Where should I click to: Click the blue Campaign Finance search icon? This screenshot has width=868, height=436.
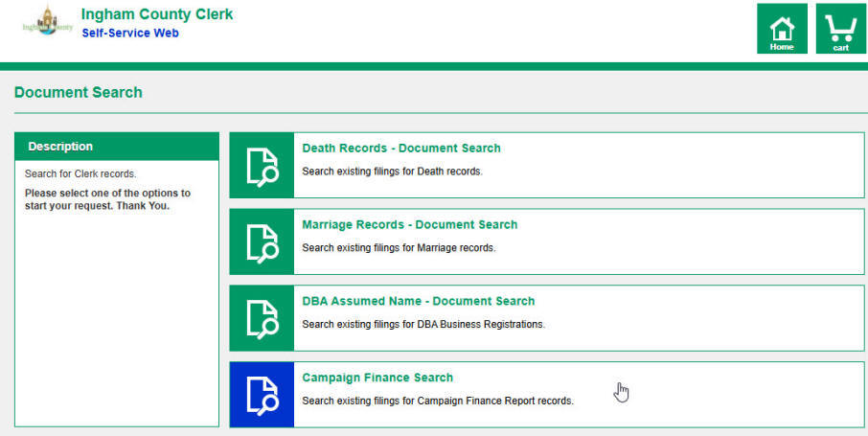pyautogui.click(x=262, y=395)
